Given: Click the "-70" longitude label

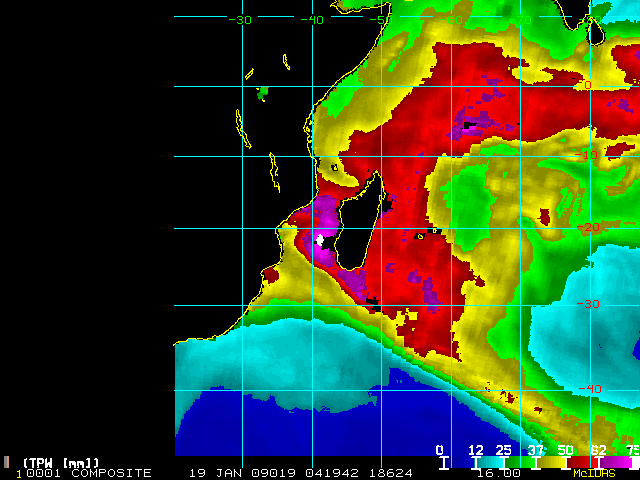Looking at the screenshot, I should pos(520,20).
